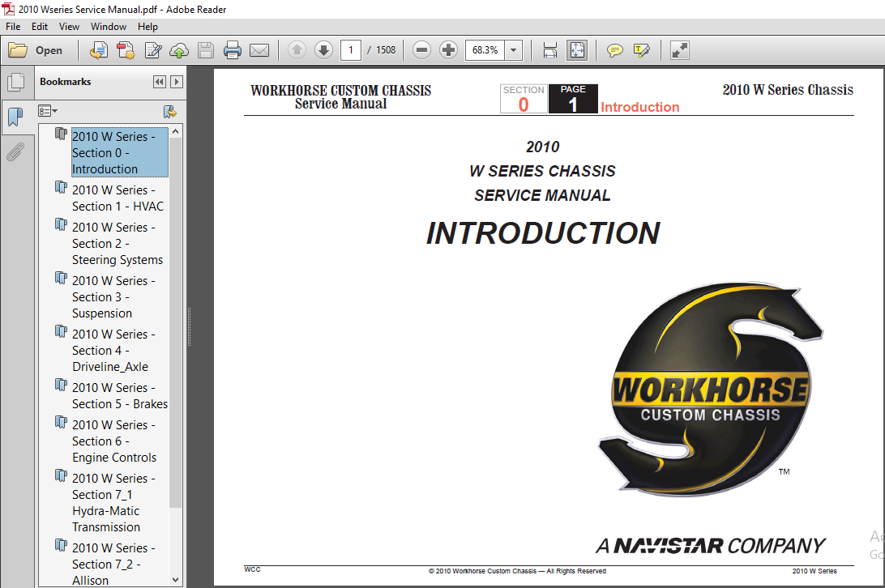
Task: Open the View menu
Action: (69, 27)
